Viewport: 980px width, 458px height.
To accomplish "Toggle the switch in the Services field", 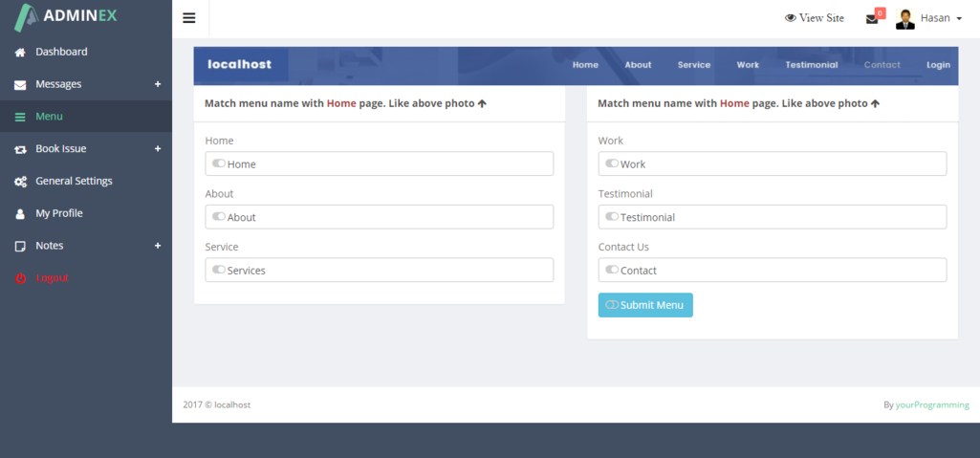I will point(219,270).
